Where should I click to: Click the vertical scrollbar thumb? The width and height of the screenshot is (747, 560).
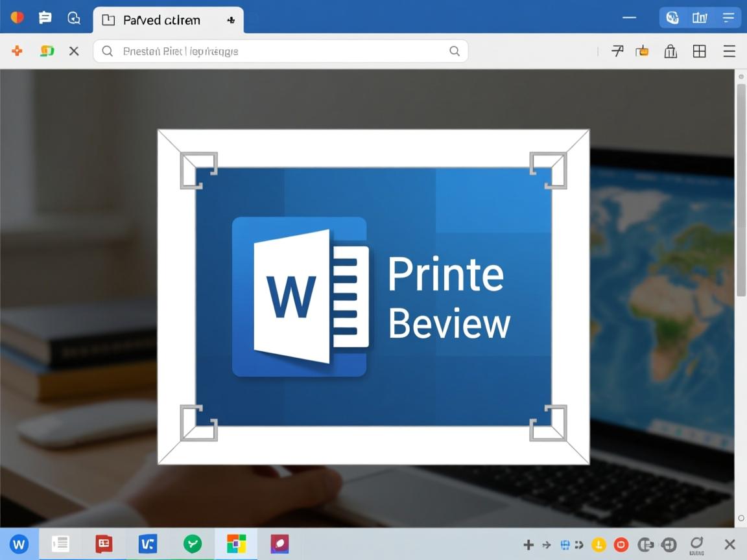pos(741,188)
